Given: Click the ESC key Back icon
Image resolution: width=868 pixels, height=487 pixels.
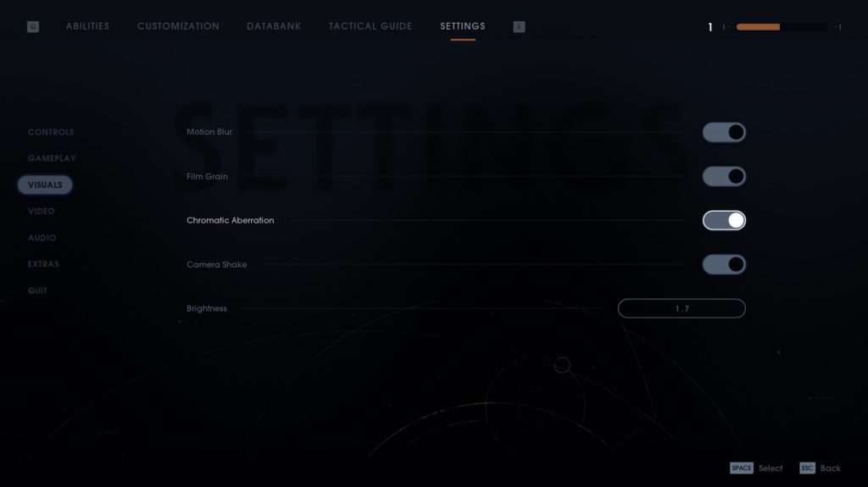Looking at the screenshot, I should pos(807,468).
